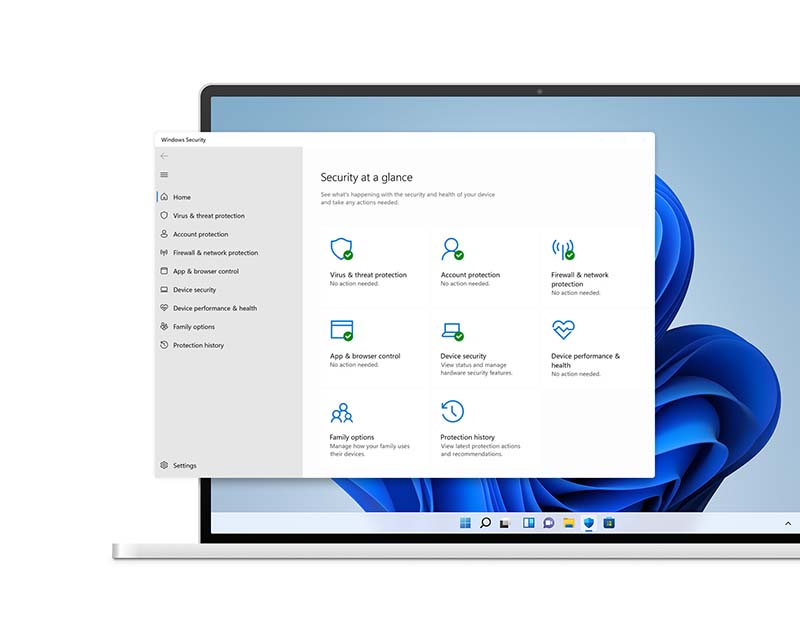
Task: Go to Device security in sidebar
Action: tap(194, 290)
